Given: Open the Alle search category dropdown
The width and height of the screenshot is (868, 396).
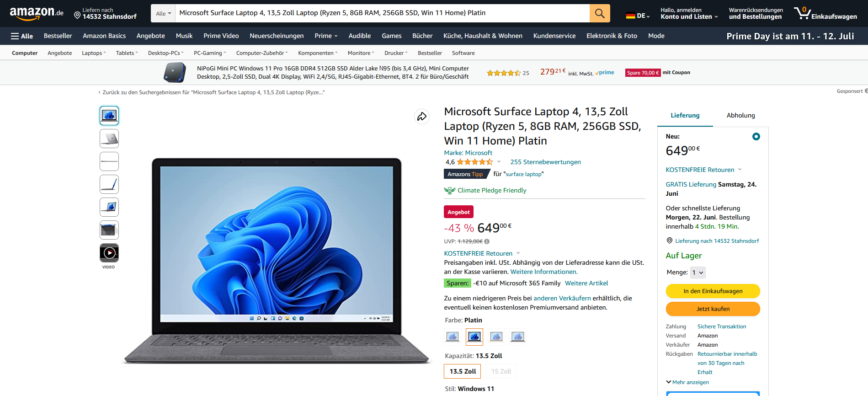Looking at the screenshot, I should coord(163,13).
